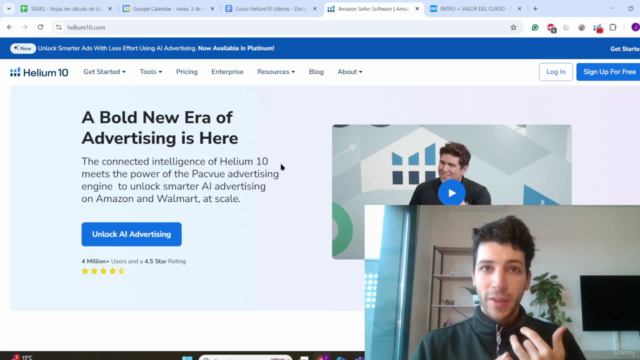Restore down the Chrome window
The height and width of the screenshot is (360, 640).
631,9
